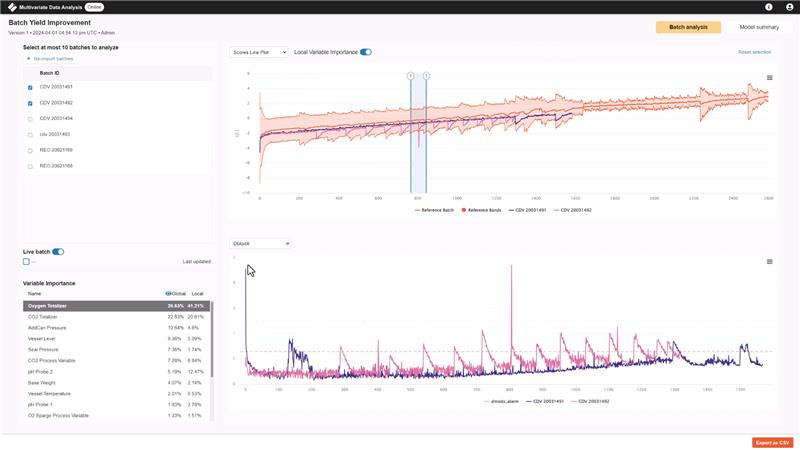Click the Export as CSV button
This screenshot has width=800, height=450.
772,442
